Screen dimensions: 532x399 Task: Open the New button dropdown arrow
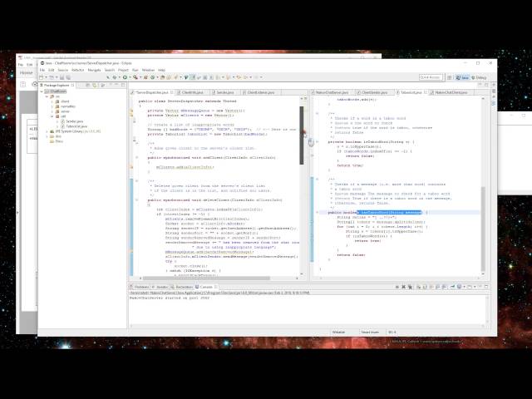point(46,77)
